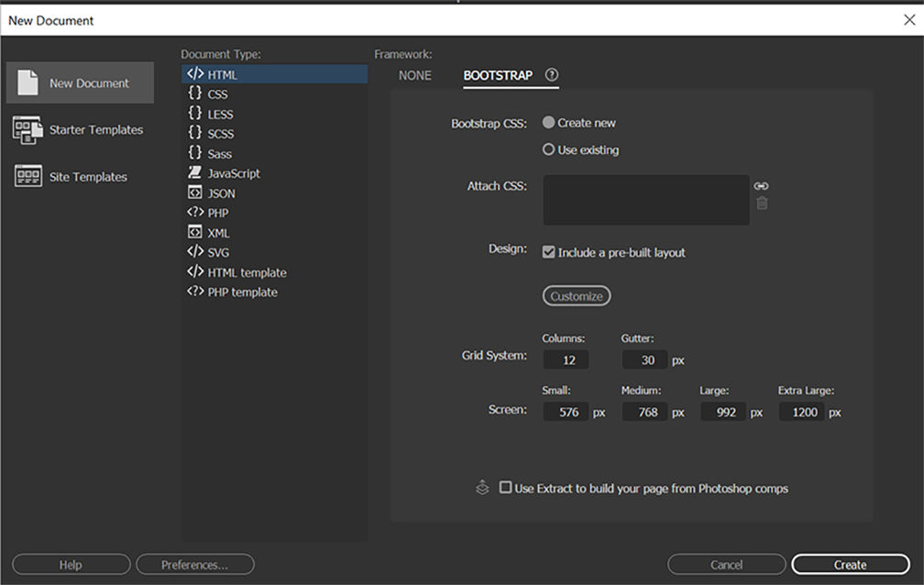
Task: Click Create to make the document
Action: [x=850, y=564]
